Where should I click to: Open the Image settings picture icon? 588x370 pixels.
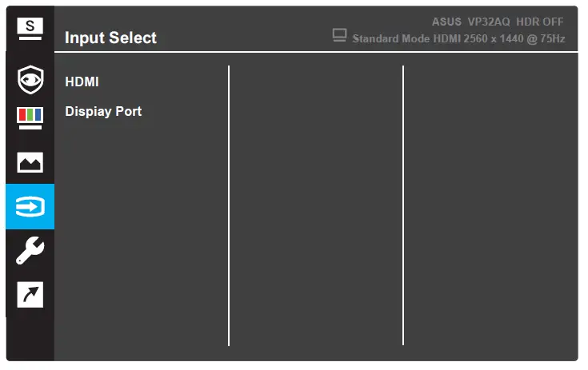tap(30, 162)
